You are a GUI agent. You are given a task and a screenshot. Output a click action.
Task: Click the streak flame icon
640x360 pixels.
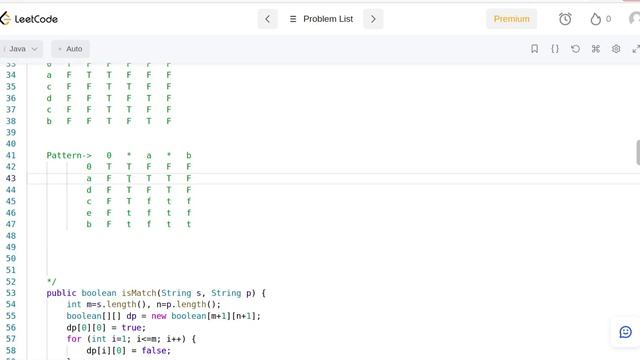click(596, 19)
